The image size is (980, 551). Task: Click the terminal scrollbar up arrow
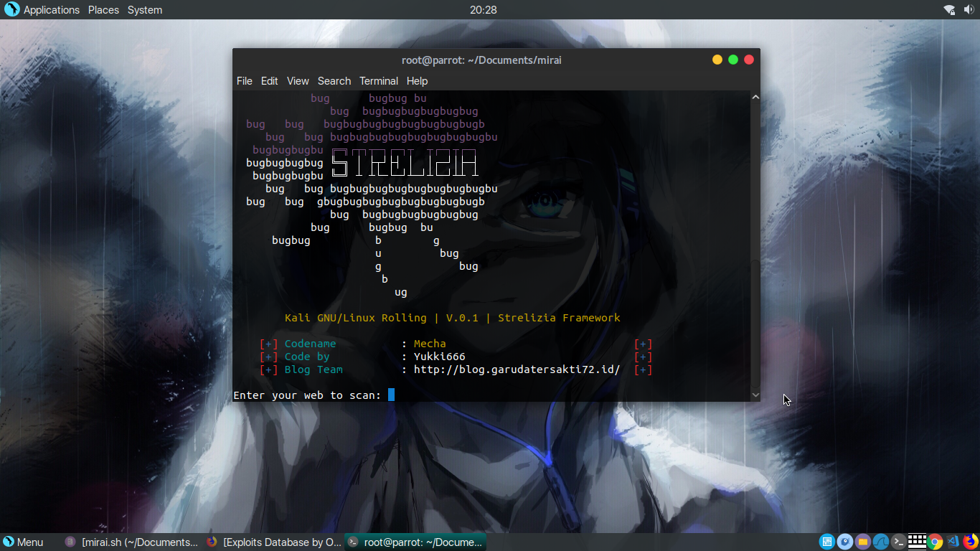[755, 97]
